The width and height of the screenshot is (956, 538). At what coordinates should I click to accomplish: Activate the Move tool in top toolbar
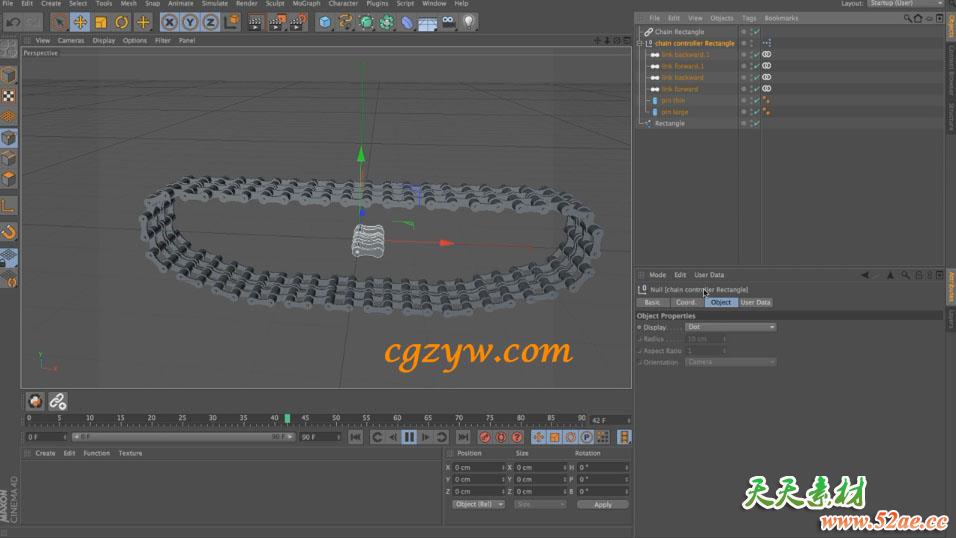pyautogui.click(x=80, y=23)
